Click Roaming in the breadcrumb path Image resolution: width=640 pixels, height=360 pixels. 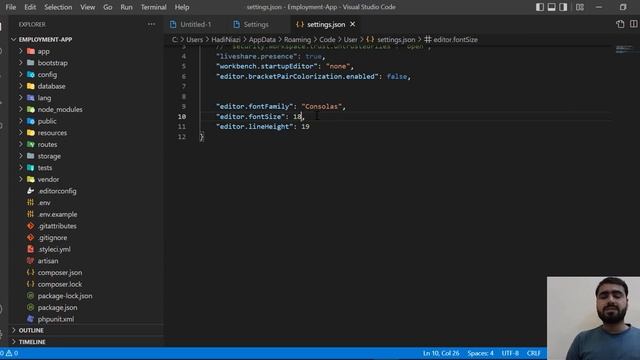click(297, 40)
